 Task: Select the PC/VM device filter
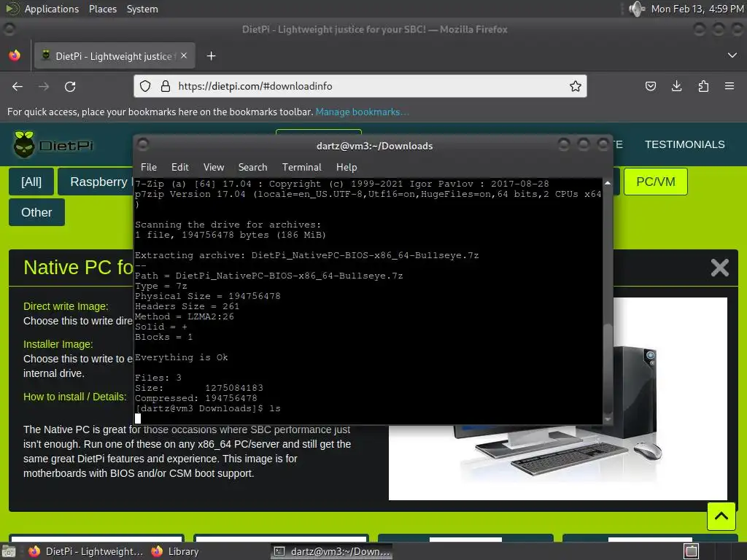[656, 182]
